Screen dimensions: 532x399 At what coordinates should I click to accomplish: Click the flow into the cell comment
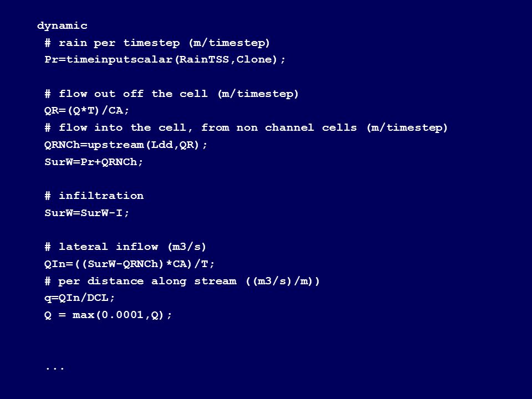(x=246, y=128)
